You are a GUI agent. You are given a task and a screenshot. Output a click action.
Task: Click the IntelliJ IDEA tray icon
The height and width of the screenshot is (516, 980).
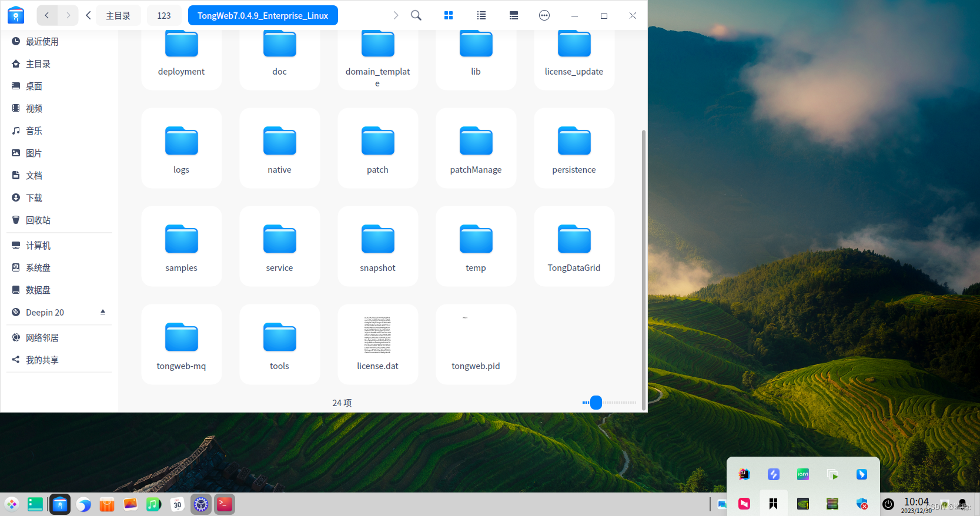744,474
